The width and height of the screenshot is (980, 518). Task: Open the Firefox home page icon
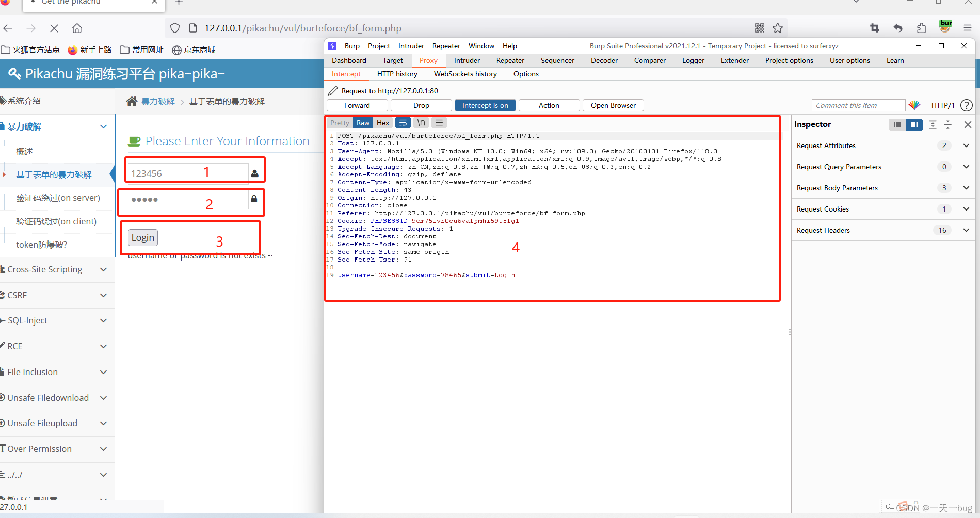click(77, 28)
